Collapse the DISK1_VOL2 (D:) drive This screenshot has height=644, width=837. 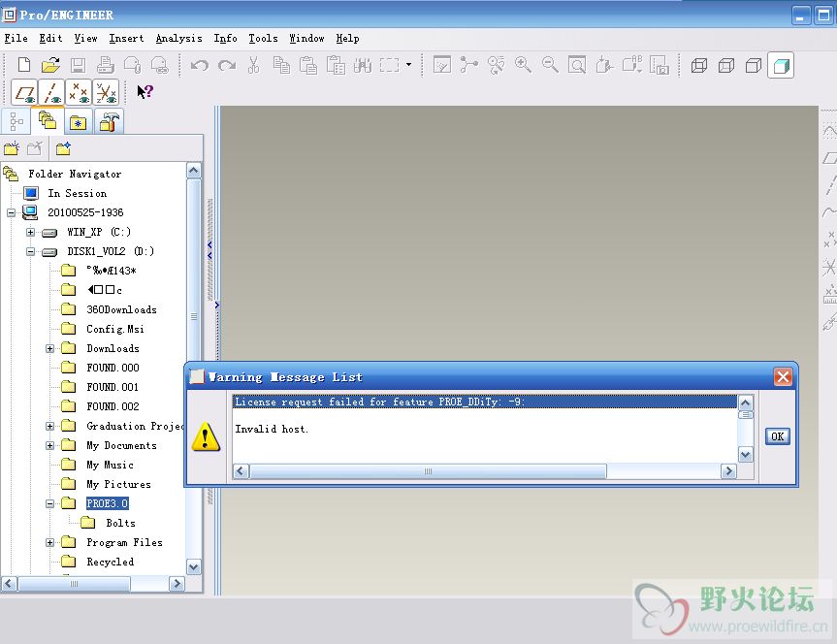tap(30, 251)
